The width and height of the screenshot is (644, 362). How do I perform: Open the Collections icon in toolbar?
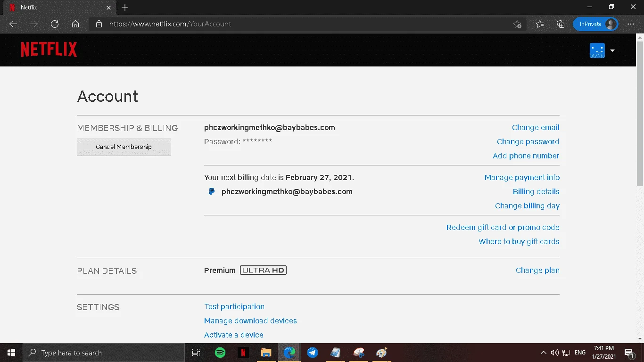tap(561, 24)
